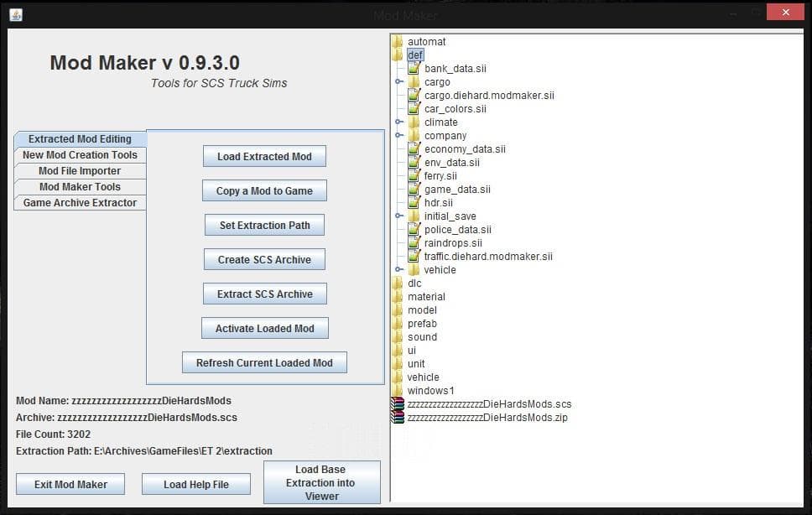The width and height of the screenshot is (812, 515).
Task: Click the automat folder icon
Action: [x=398, y=41]
